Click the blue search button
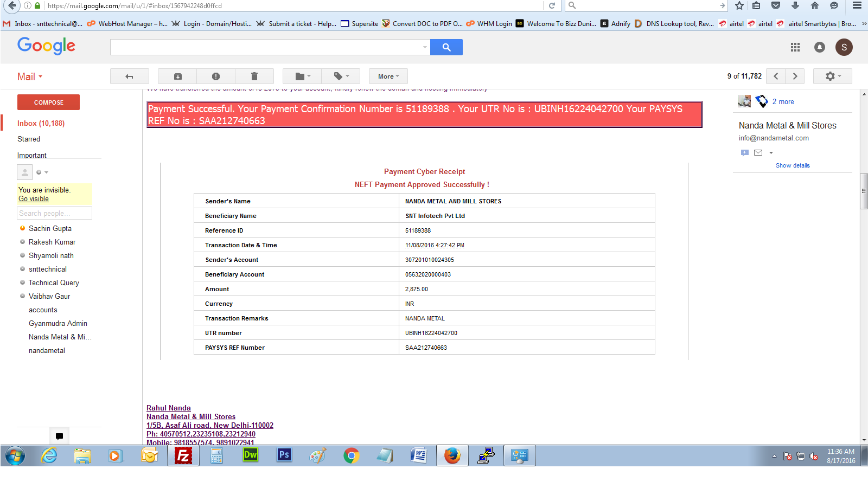 pyautogui.click(x=446, y=48)
